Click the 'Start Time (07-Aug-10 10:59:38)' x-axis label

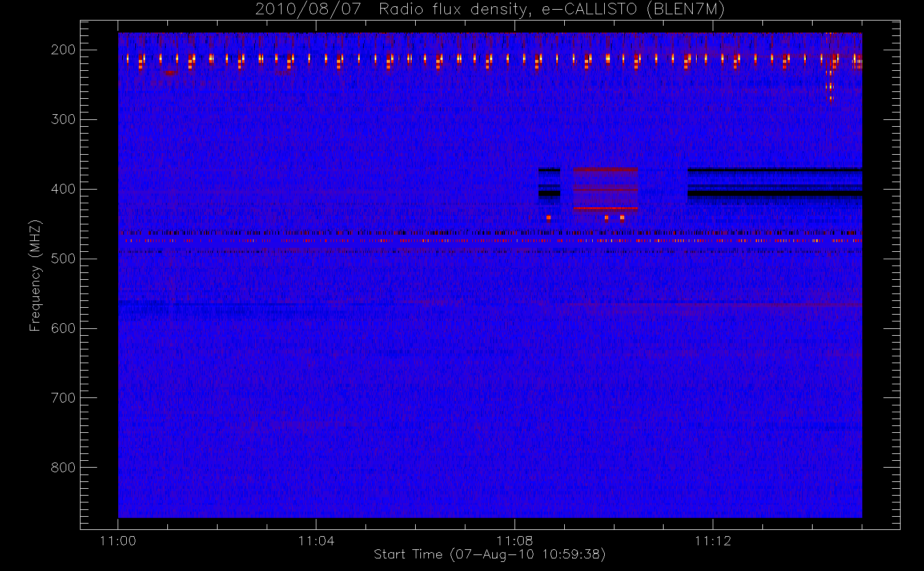click(x=489, y=554)
